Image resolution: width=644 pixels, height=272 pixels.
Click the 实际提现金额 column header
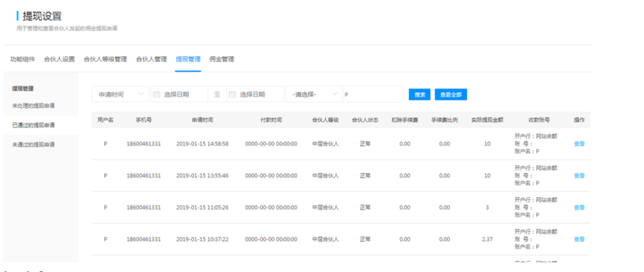487,120
